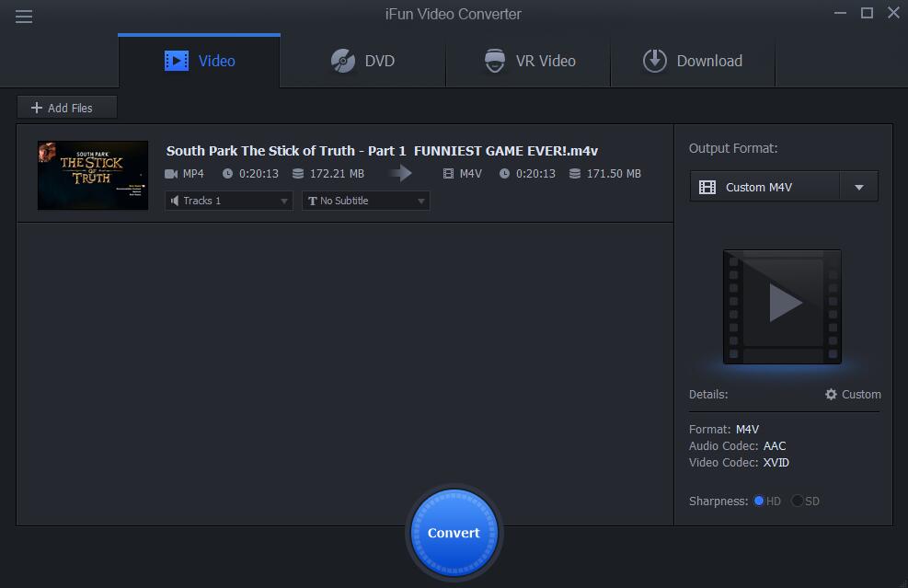Click the source duration clock icon
908x588 pixels.
click(227, 174)
